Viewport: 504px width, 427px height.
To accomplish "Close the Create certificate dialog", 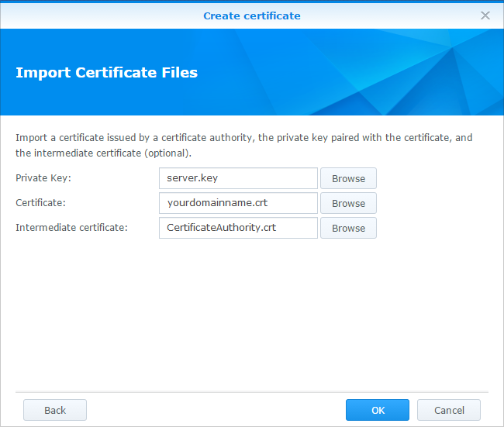I will click(x=485, y=15).
